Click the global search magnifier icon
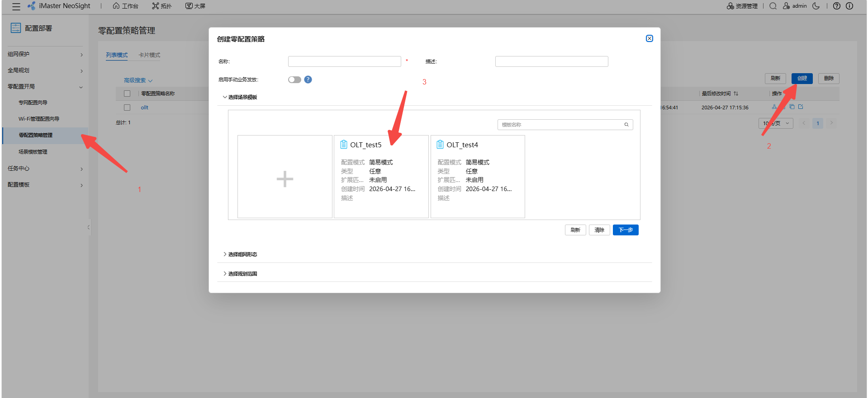This screenshot has width=868, height=398. click(x=773, y=6)
